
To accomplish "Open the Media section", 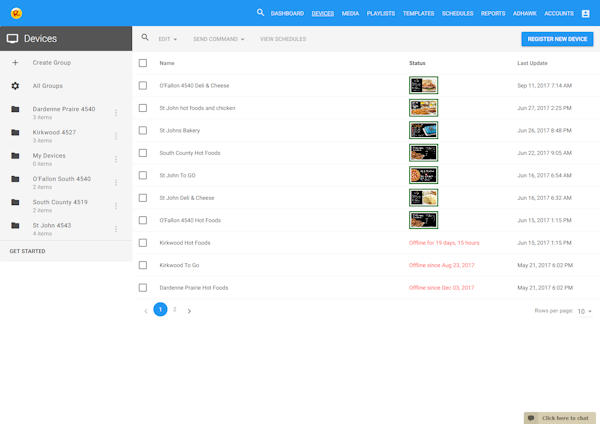I will (x=350, y=13).
